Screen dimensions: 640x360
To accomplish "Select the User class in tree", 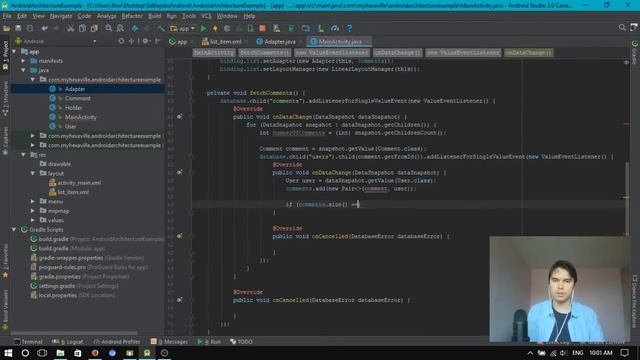I will (x=70, y=127).
